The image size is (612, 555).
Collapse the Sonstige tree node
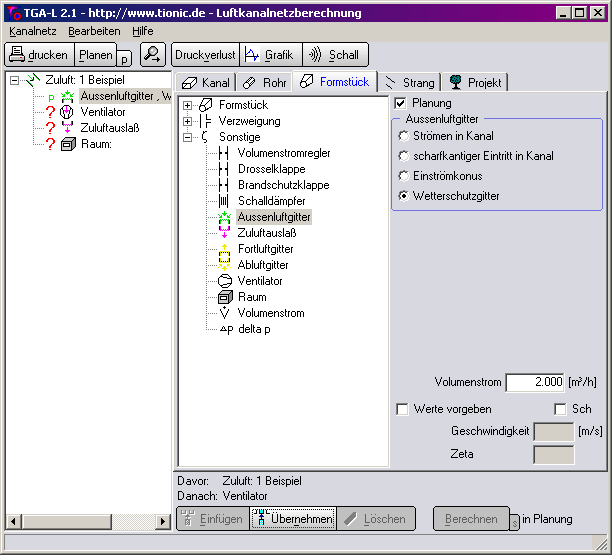pyautogui.click(x=187, y=137)
